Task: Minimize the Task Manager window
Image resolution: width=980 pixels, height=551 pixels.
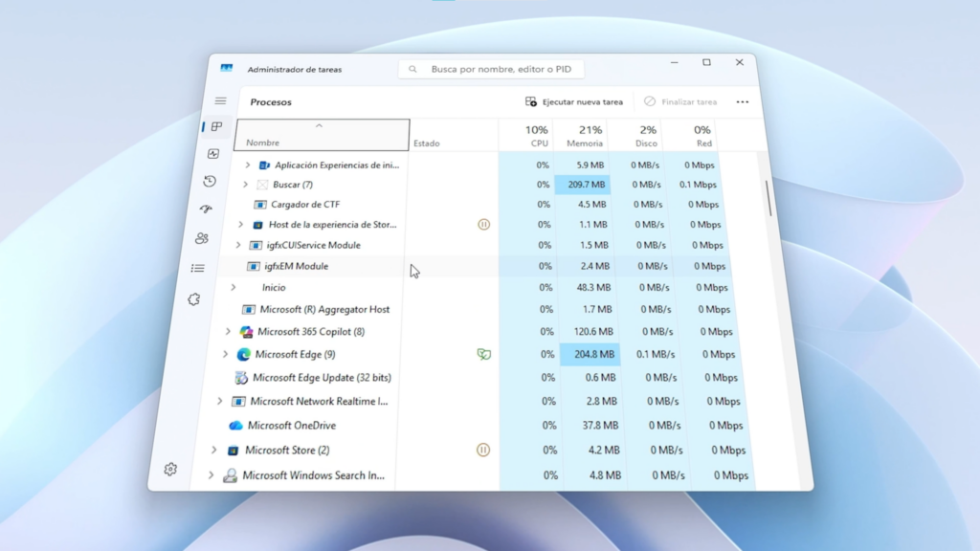Action: [x=675, y=62]
